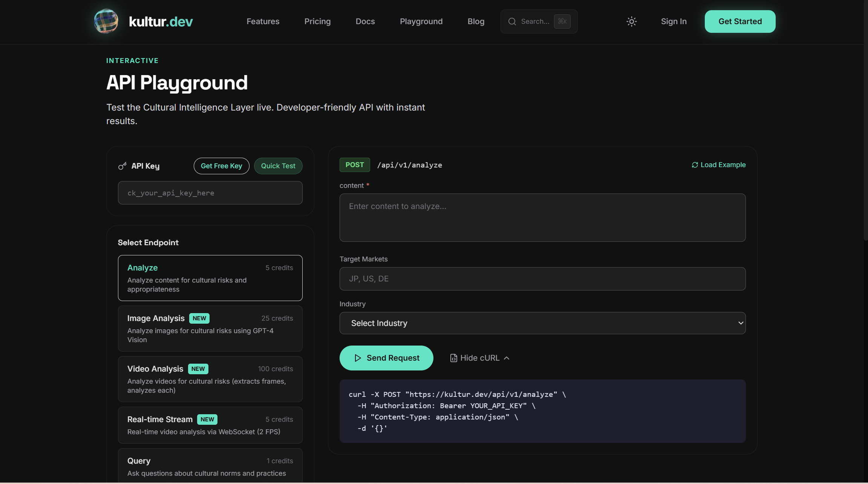Click the Get Started button
This screenshot has height=484, width=868.
(739, 22)
